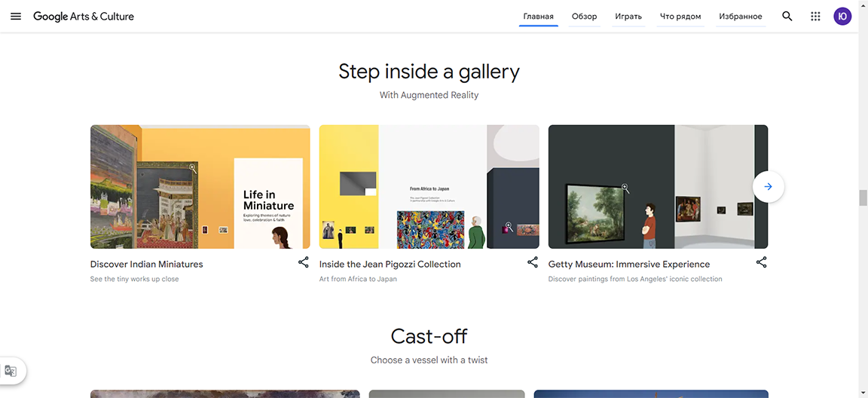Open Discover Indian Miniatures title link
This screenshot has width=868, height=398.
click(147, 264)
